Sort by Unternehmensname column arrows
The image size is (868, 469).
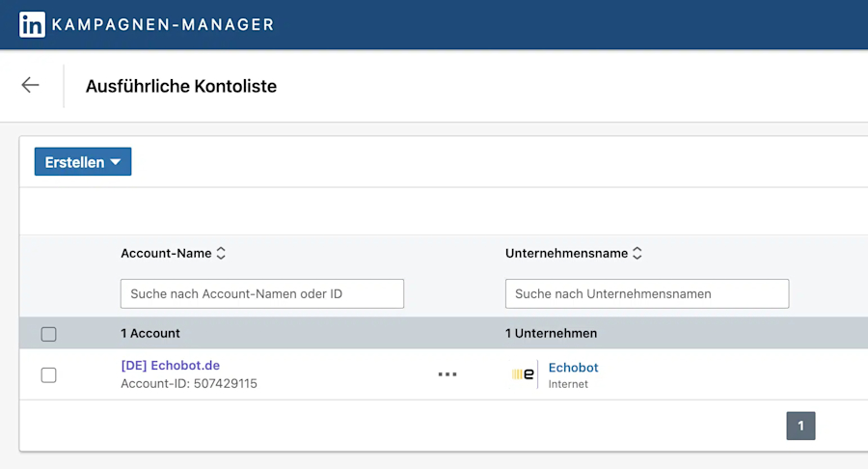pos(637,253)
